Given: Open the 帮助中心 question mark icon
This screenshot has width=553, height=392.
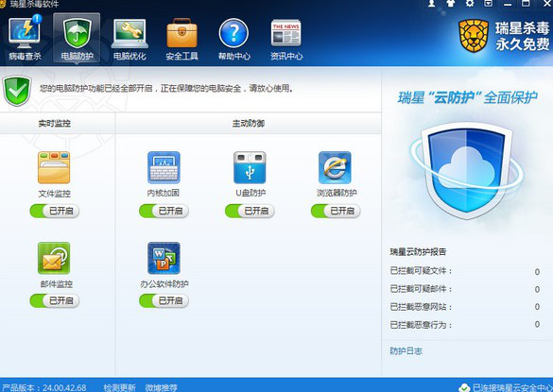Looking at the screenshot, I should (x=233, y=33).
